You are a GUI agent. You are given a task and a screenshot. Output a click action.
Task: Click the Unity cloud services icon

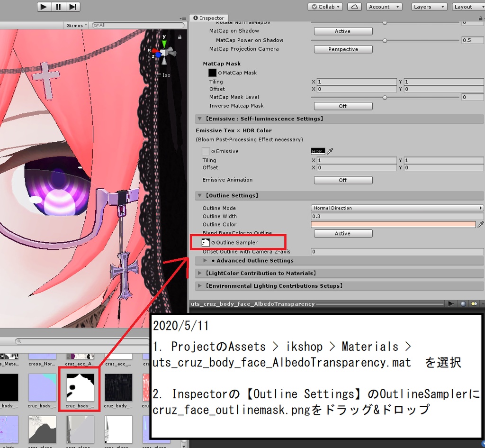[355, 6]
